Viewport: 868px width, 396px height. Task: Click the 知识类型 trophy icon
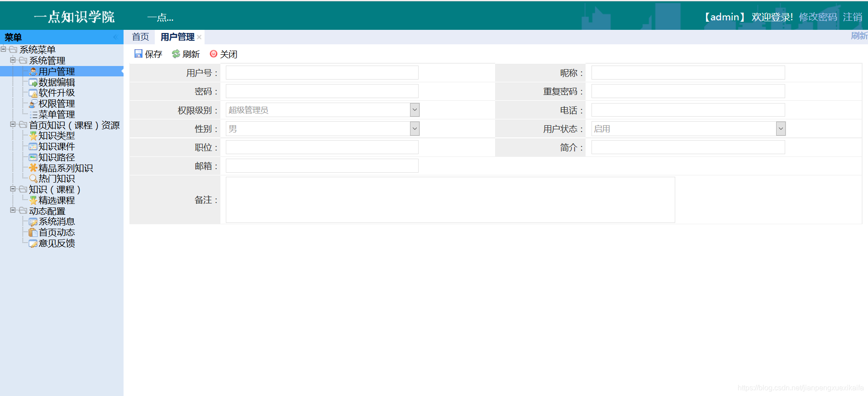point(33,136)
